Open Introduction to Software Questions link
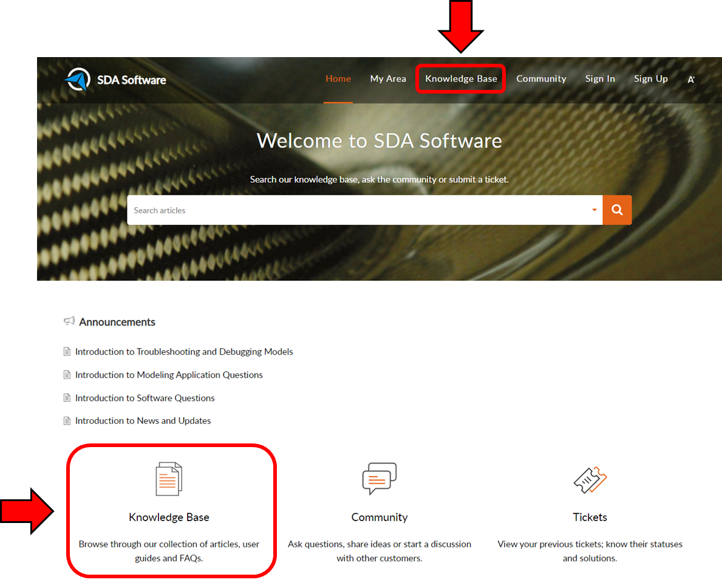Viewport: 722px width, 588px height. (x=145, y=398)
